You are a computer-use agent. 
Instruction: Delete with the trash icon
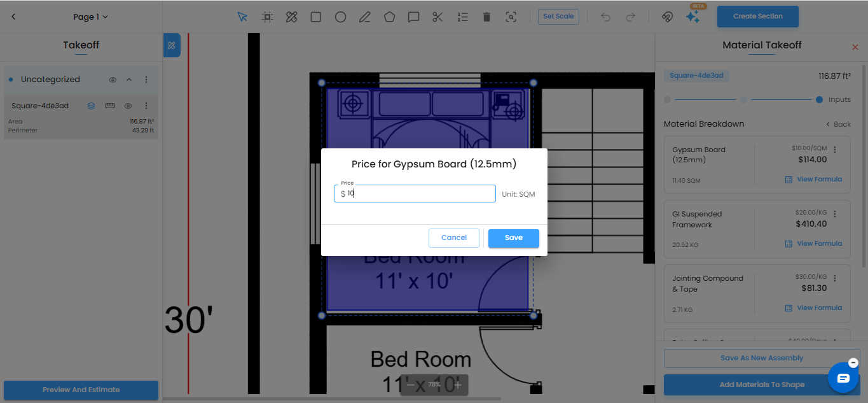coord(486,17)
